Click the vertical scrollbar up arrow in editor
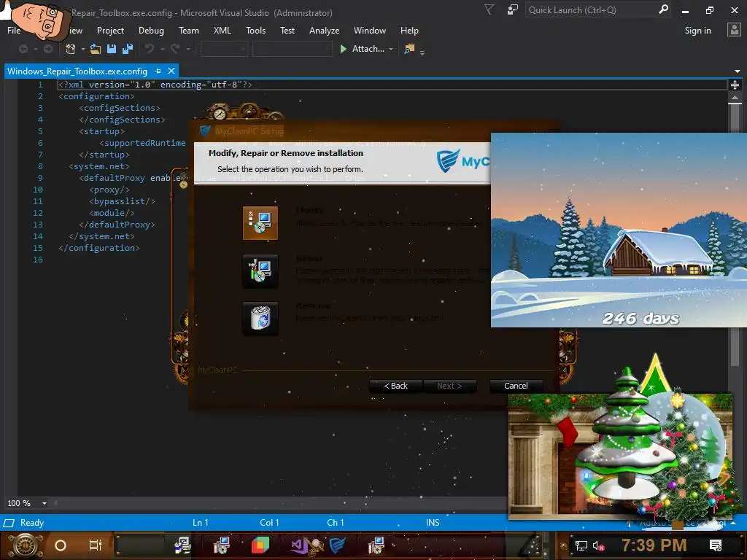Viewport: 747px width, 560px height. pyautogui.click(x=735, y=98)
